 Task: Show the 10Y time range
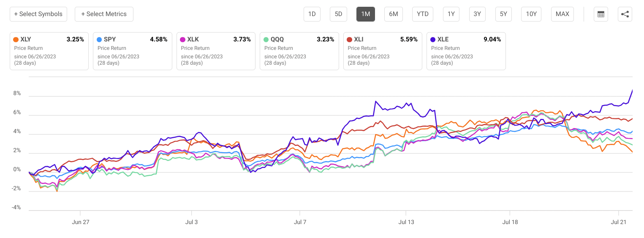531,14
